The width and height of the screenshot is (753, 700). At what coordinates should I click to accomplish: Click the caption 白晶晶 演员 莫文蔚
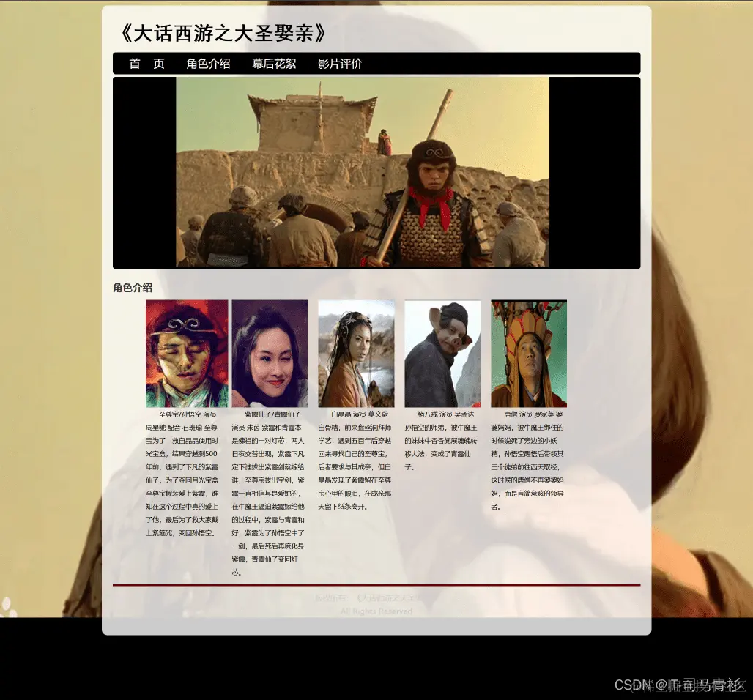click(x=360, y=414)
